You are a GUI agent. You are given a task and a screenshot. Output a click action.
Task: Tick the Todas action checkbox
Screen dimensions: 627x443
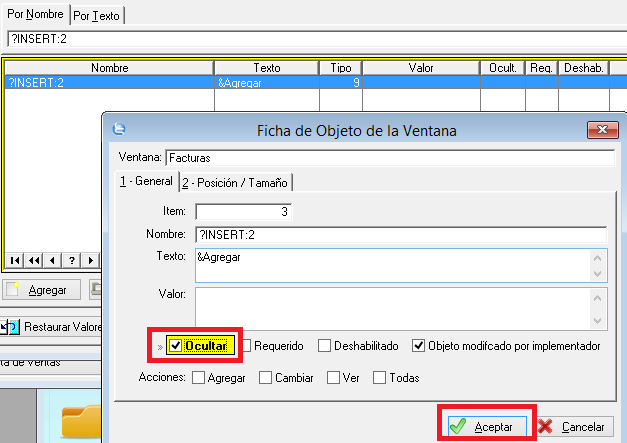tap(379, 378)
